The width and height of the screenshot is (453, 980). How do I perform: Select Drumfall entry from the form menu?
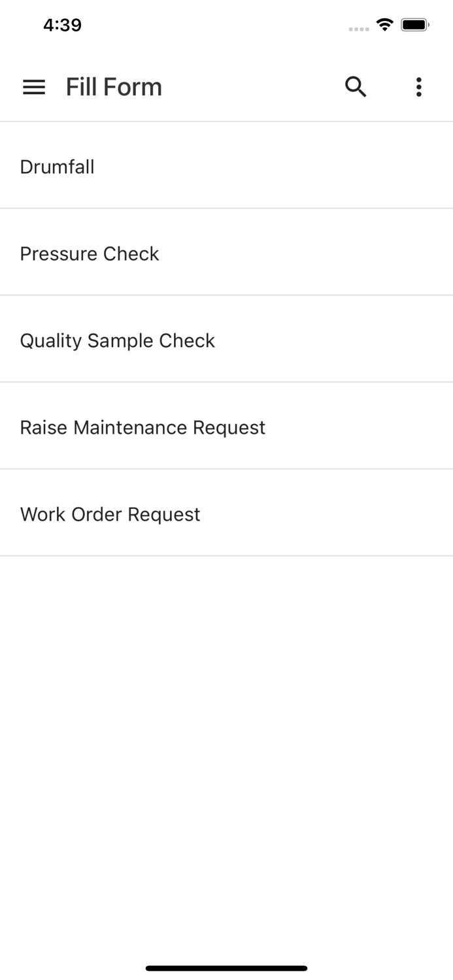click(x=58, y=167)
